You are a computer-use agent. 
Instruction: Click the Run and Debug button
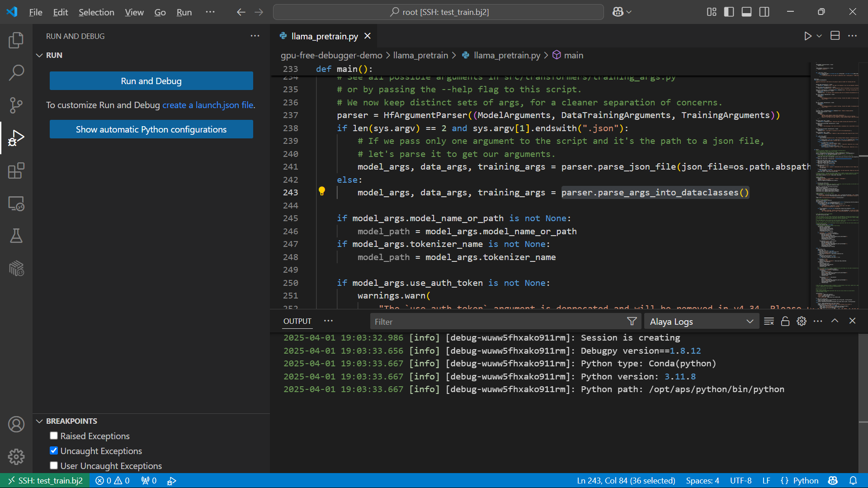point(151,81)
